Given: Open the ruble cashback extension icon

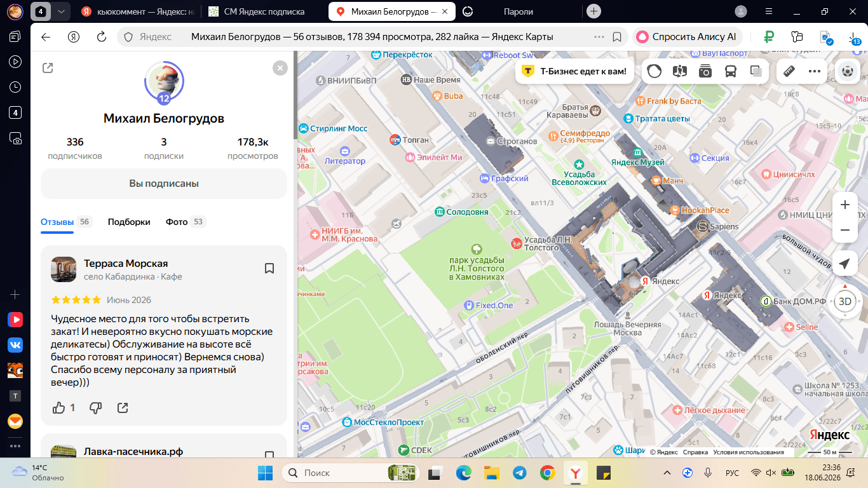Looking at the screenshot, I should tap(770, 37).
